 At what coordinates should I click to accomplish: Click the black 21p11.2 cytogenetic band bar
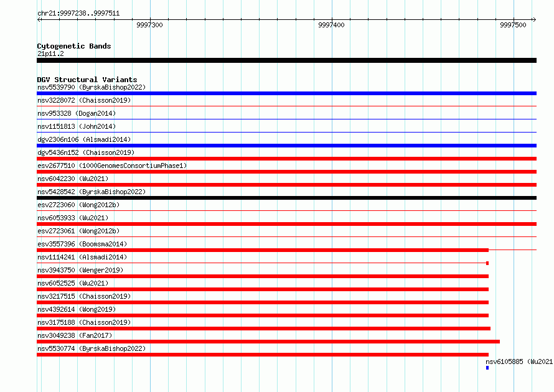click(286, 60)
